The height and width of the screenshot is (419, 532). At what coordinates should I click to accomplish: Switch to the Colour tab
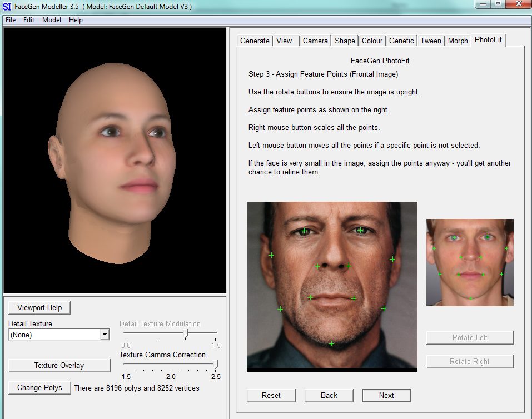[371, 40]
